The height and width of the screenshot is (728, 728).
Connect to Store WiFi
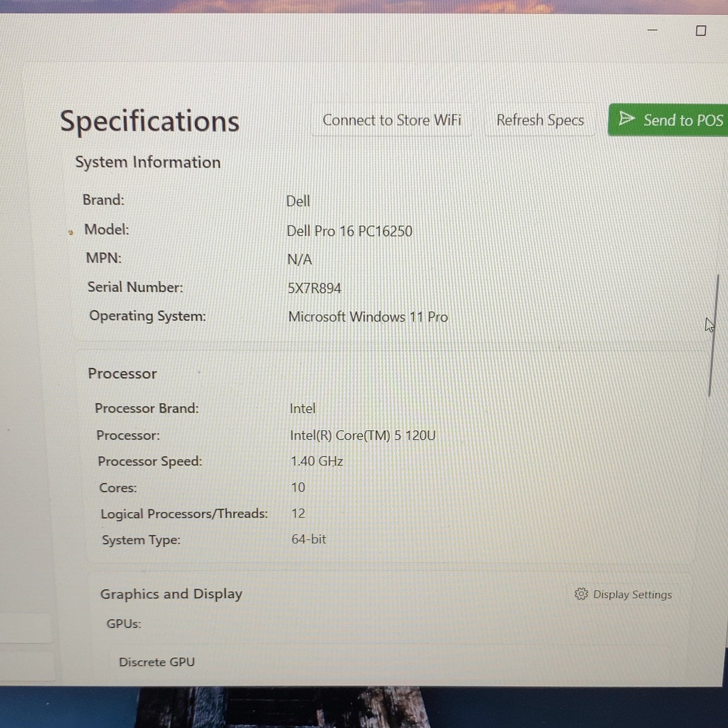coord(392,120)
